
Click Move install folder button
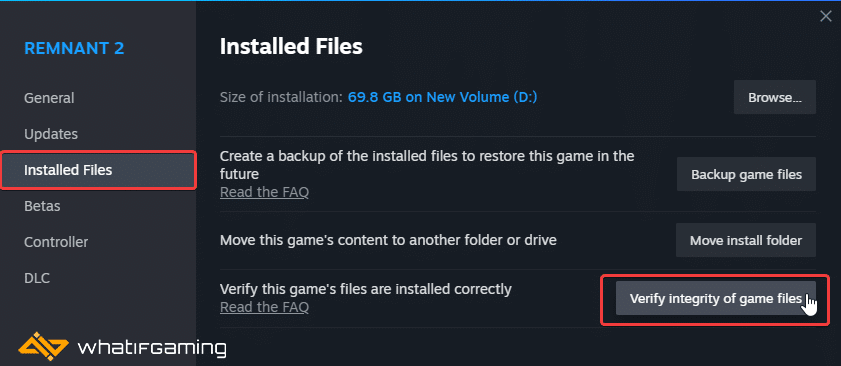[746, 240]
